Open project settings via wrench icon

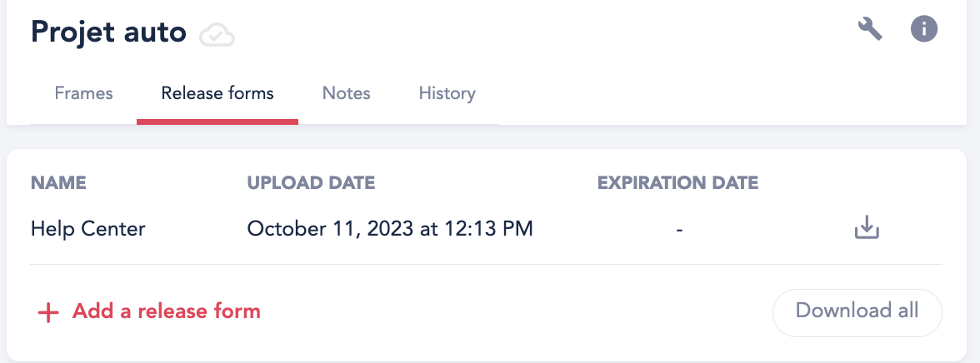869,29
